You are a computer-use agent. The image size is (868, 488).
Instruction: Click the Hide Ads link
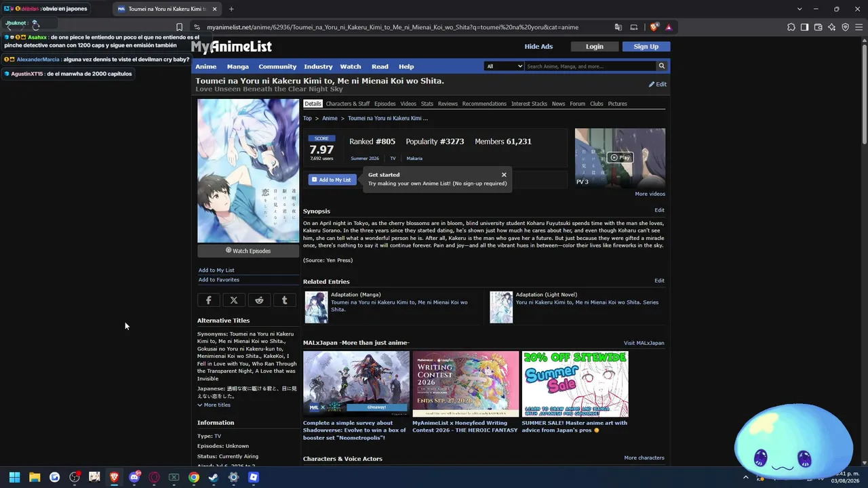pos(538,47)
